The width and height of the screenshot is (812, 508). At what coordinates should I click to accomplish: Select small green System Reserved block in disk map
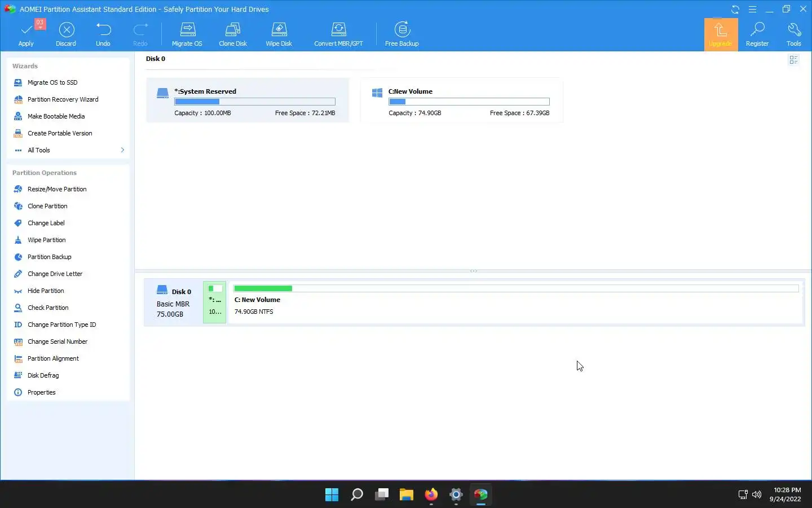pos(215,303)
